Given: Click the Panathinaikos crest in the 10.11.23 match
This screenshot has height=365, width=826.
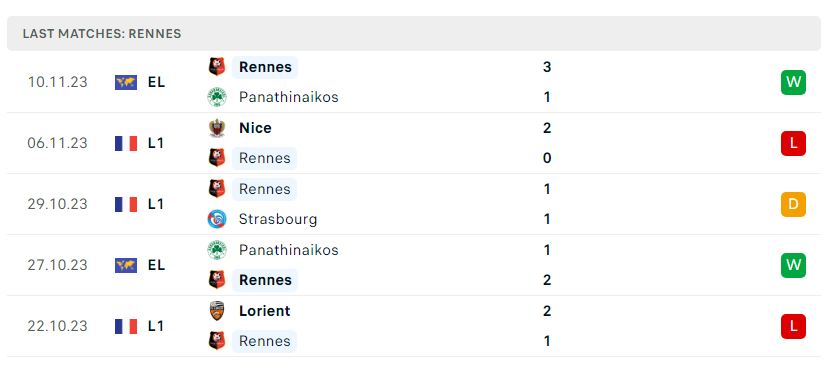Looking at the screenshot, I should 217,97.
